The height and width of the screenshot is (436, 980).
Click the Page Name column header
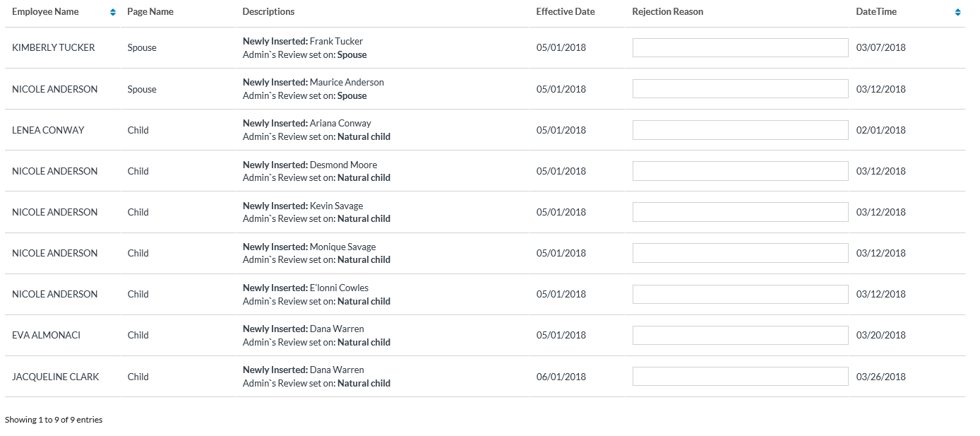(150, 12)
